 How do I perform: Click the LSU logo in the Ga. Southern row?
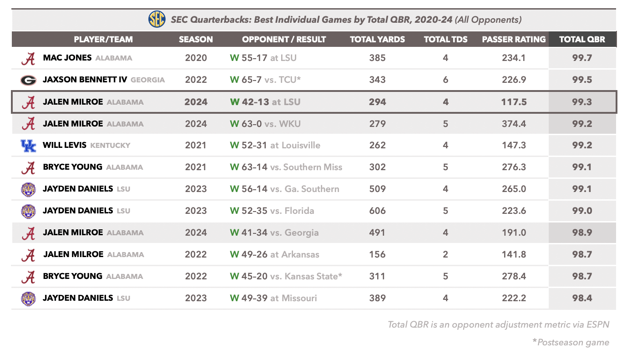[28, 189]
